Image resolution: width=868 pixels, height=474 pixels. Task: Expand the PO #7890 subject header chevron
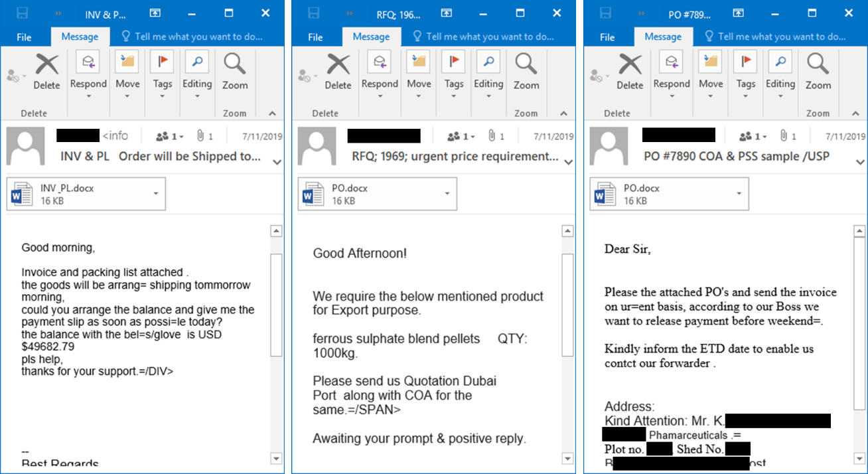click(x=860, y=161)
